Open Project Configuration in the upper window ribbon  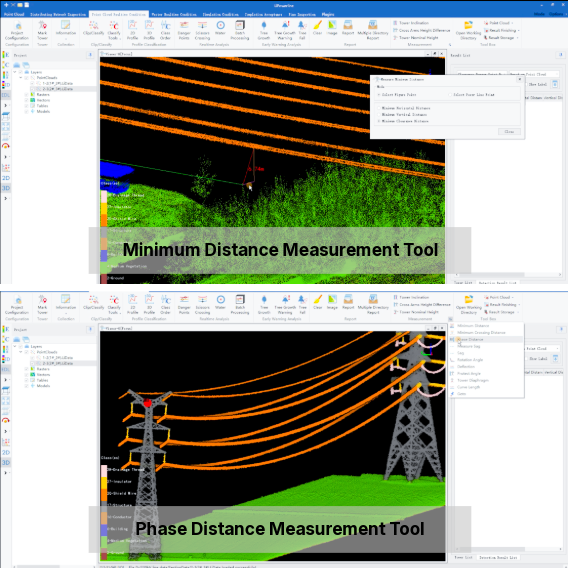(17, 30)
